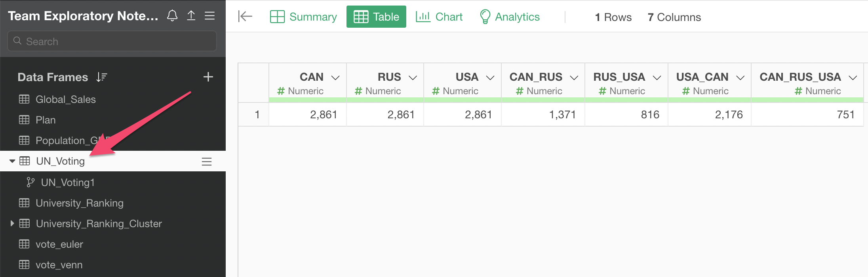Image resolution: width=868 pixels, height=277 pixels.
Task: Switch to the Chart view tab
Action: coord(439,17)
